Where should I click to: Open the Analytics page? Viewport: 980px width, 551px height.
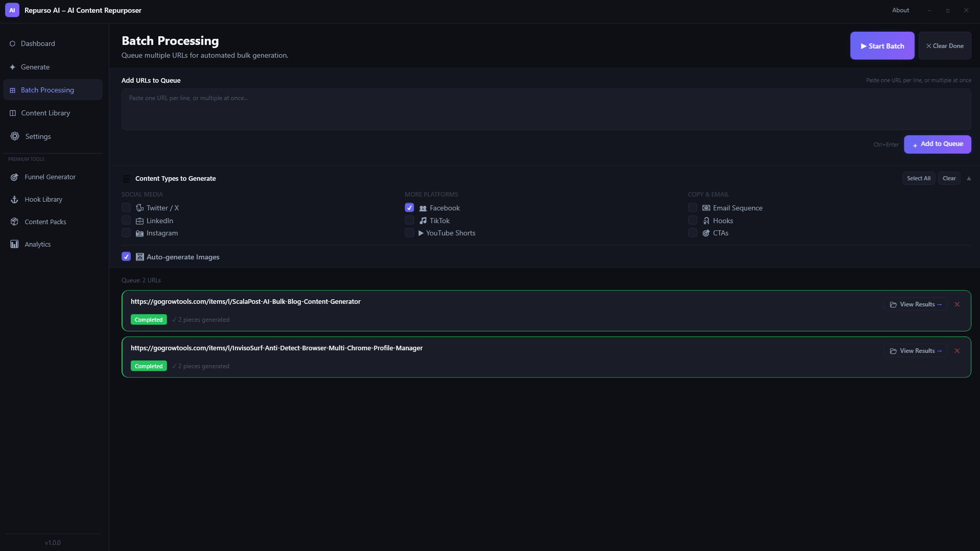pyautogui.click(x=53, y=245)
